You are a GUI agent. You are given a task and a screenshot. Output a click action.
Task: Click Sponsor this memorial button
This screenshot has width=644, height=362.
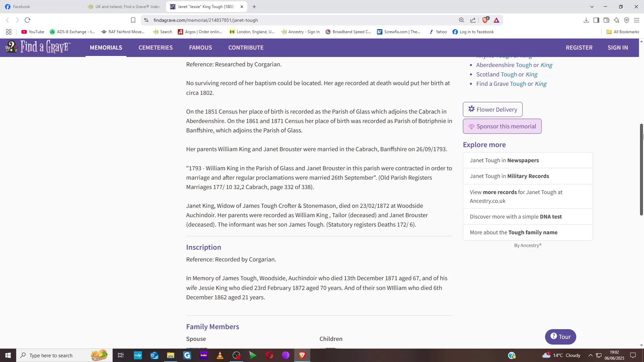tap(502, 126)
